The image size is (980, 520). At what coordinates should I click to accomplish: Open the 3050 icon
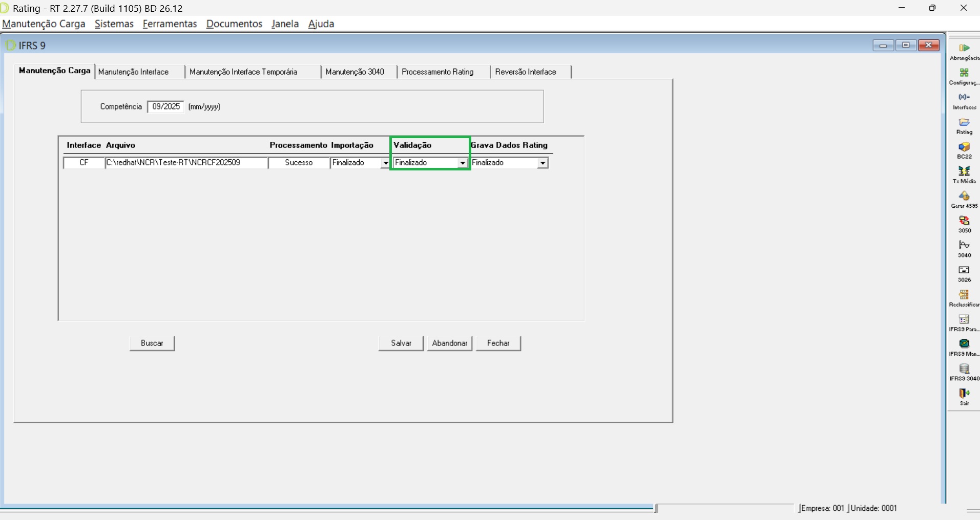click(964, 221)
